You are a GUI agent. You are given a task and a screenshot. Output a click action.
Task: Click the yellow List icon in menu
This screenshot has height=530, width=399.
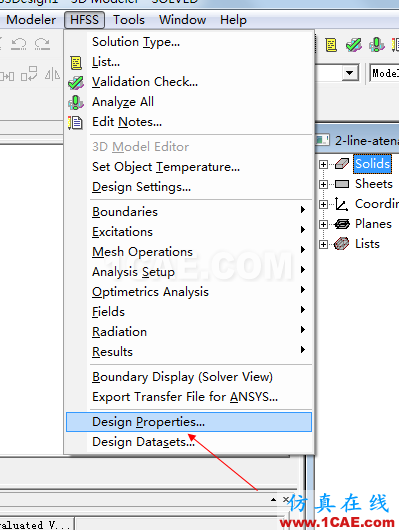(76, 63)
